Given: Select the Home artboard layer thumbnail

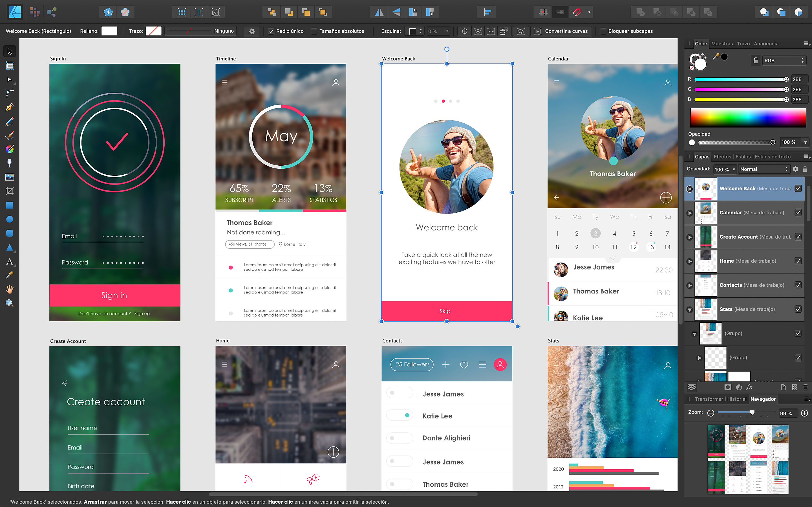Looking at the screenshot, I should pos(706,261).
